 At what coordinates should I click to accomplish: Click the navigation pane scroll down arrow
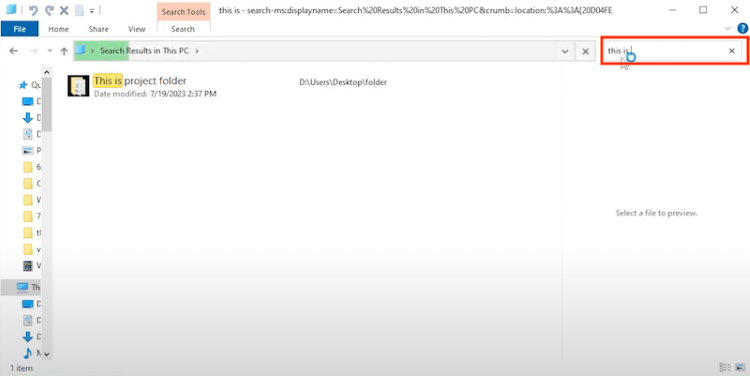46,354
